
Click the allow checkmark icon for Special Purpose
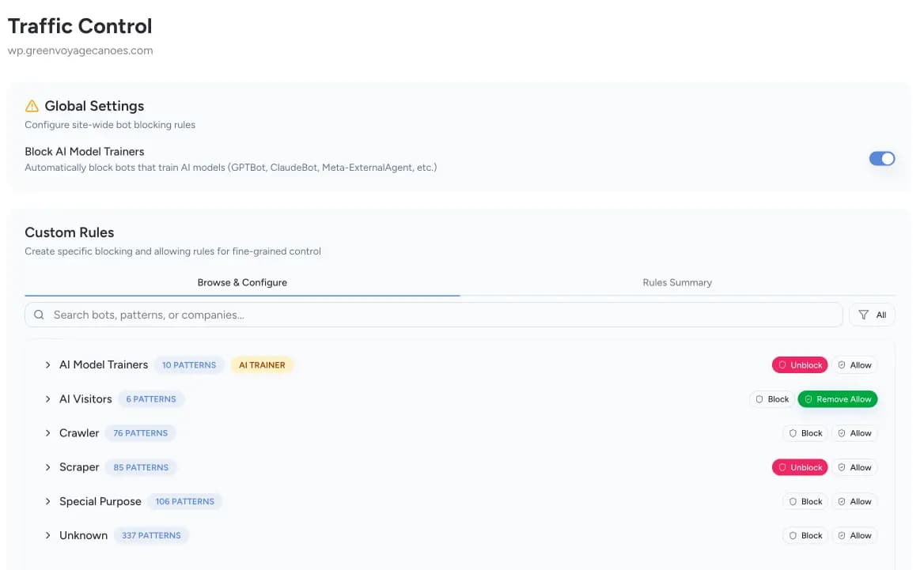841,500
